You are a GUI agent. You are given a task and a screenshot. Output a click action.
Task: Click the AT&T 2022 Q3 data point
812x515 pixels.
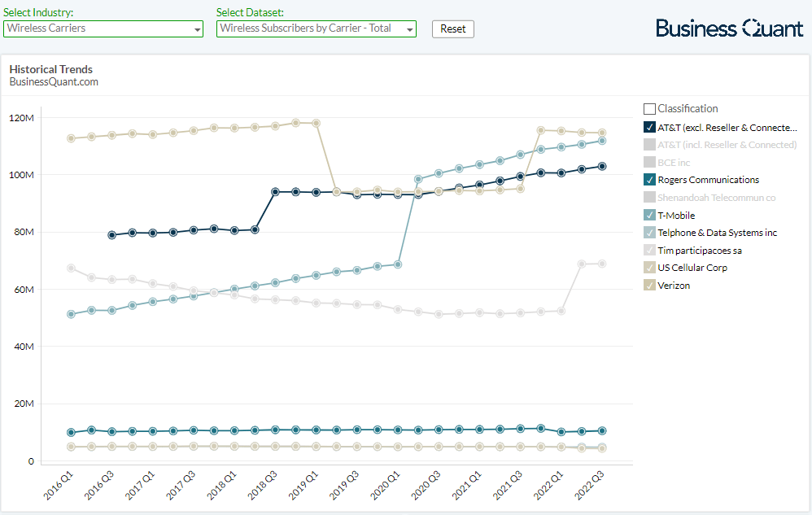click(602, 166)
